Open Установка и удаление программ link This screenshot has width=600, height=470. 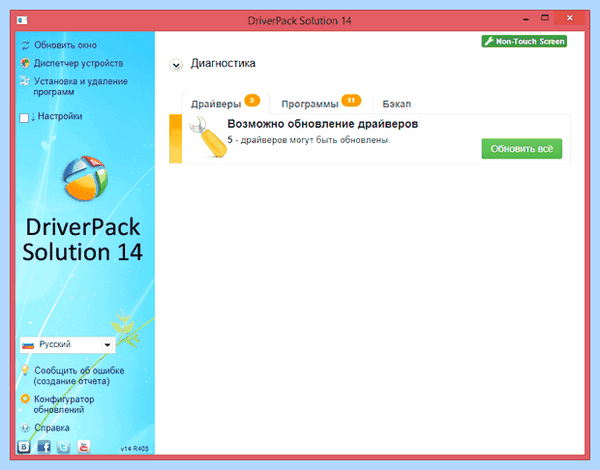(x=80, y=86)
